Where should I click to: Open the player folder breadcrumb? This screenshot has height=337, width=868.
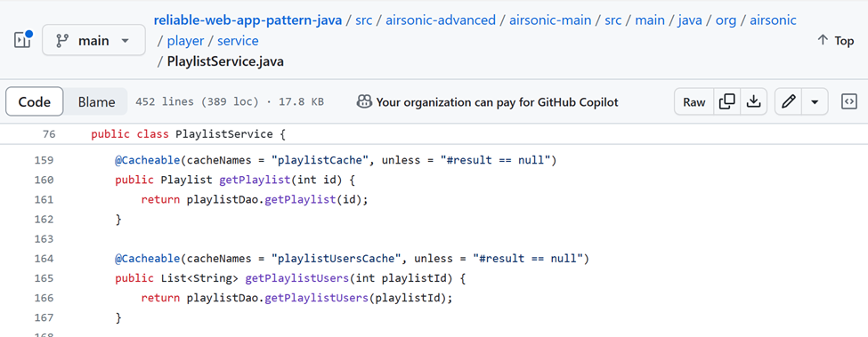185,41
